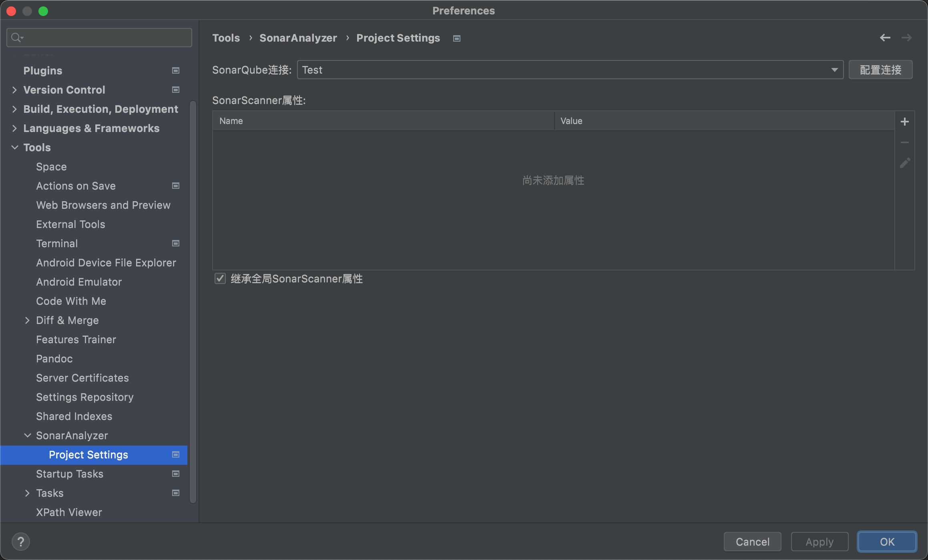Click the edit property icon
Image resolution: width=928 pixels, height=560 pixels.
point(906,163)
